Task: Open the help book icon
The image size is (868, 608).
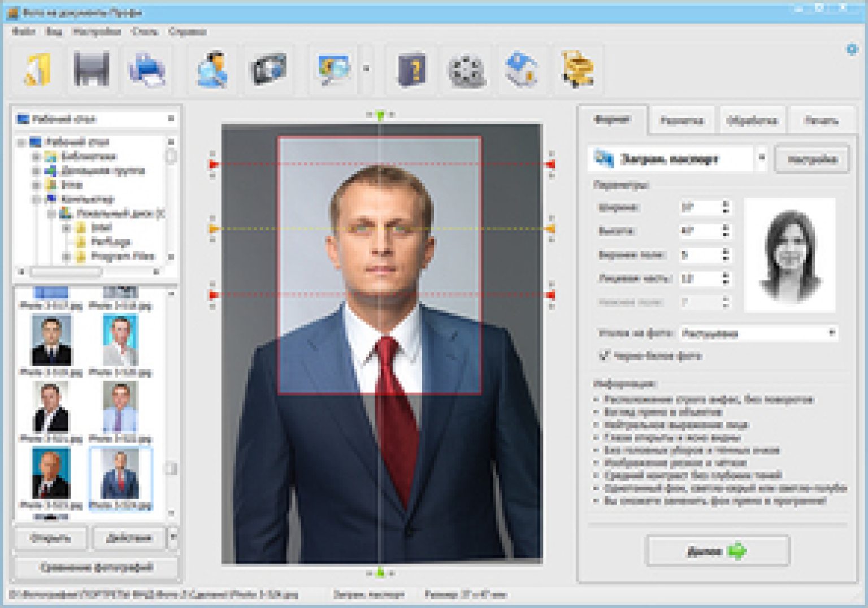Action: click(x=412, y=70)
